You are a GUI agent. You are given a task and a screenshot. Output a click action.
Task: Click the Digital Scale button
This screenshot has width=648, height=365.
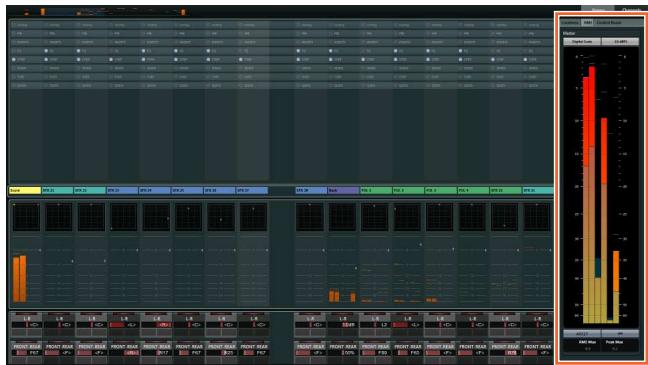tap(582, 41)
